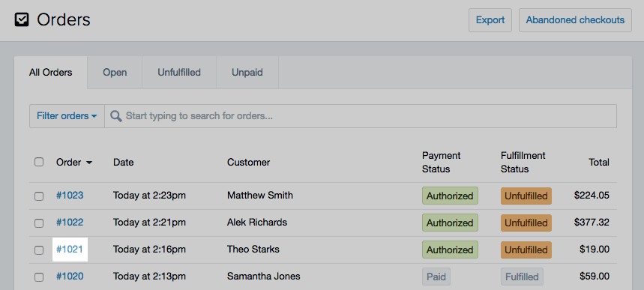Switch to the All Orders tab
This screenshot has height=290, width=644.
pos(50,72)
